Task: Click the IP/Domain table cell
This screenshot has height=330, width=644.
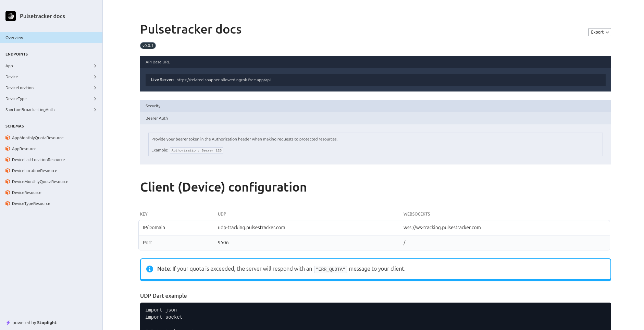Action: [154, 228]
